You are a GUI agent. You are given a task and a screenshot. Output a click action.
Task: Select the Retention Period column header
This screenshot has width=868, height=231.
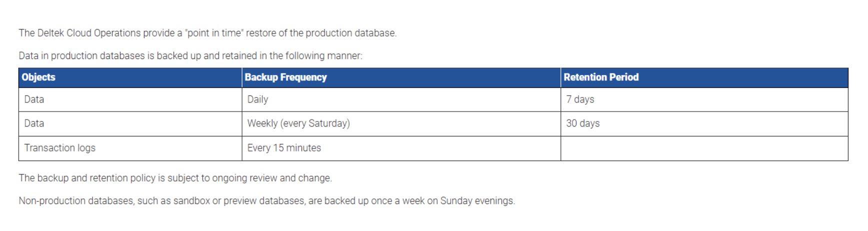pos(601,77)
